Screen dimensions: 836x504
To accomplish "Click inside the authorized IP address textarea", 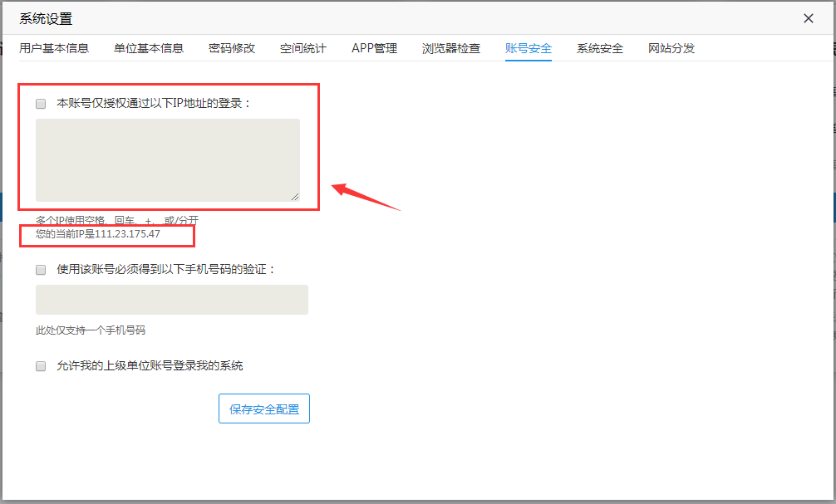I will 167,159.
